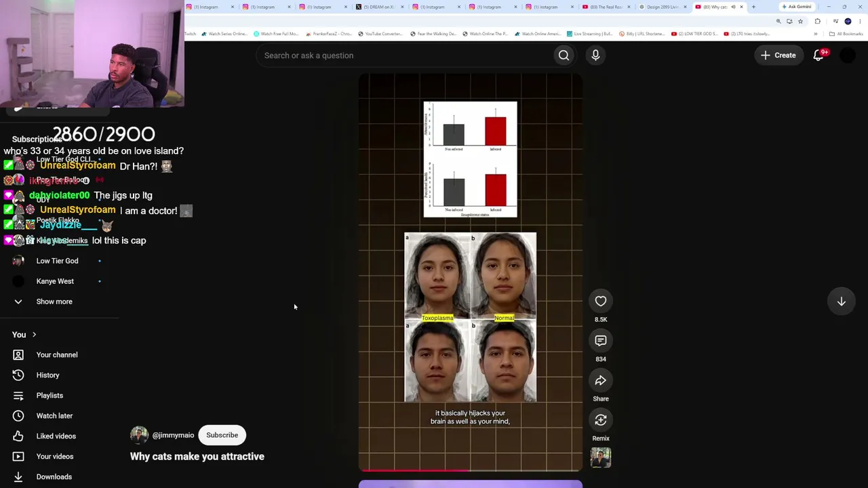The image size is (868, 488).
Task: Open the YouTube Converter bookmark
Action: (380, 34)
